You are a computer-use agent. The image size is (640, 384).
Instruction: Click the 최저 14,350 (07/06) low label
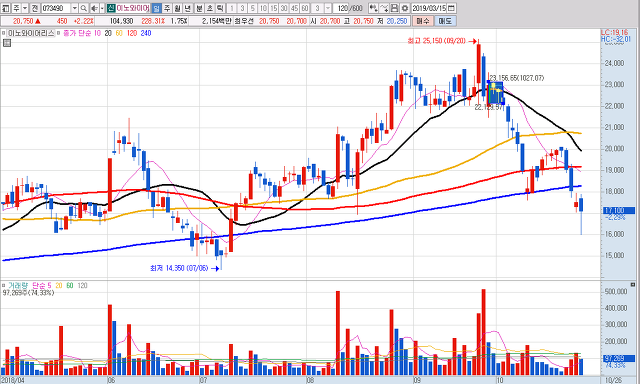click(179, 268)
